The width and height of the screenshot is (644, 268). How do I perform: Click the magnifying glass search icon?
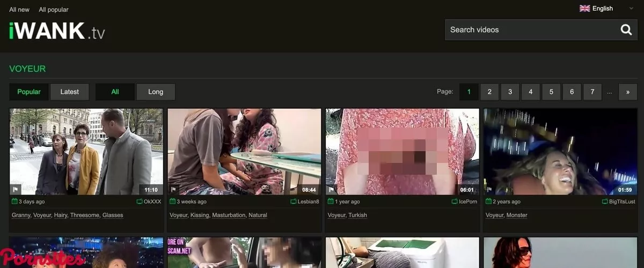pyautogui.click(x=626, y=30)
